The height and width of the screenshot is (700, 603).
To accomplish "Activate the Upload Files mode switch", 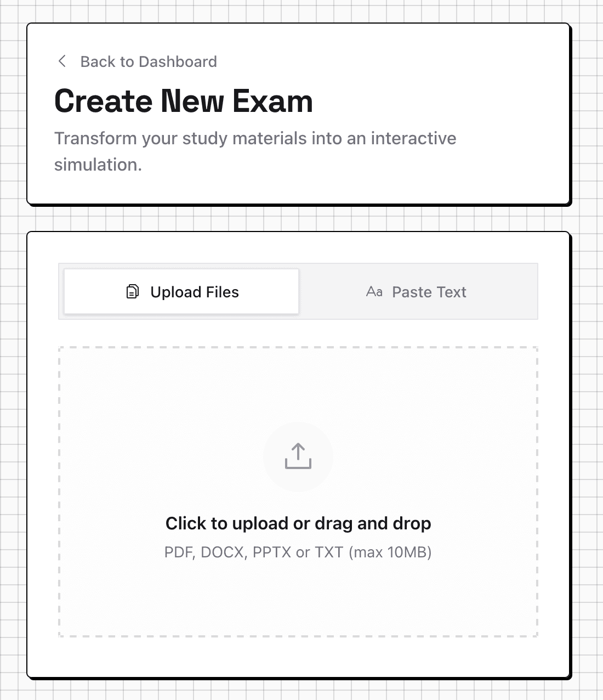I will click(x=181, y=292).
